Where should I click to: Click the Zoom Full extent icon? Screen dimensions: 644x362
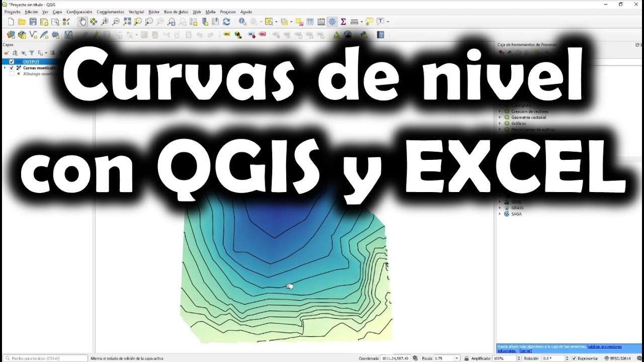127,22
